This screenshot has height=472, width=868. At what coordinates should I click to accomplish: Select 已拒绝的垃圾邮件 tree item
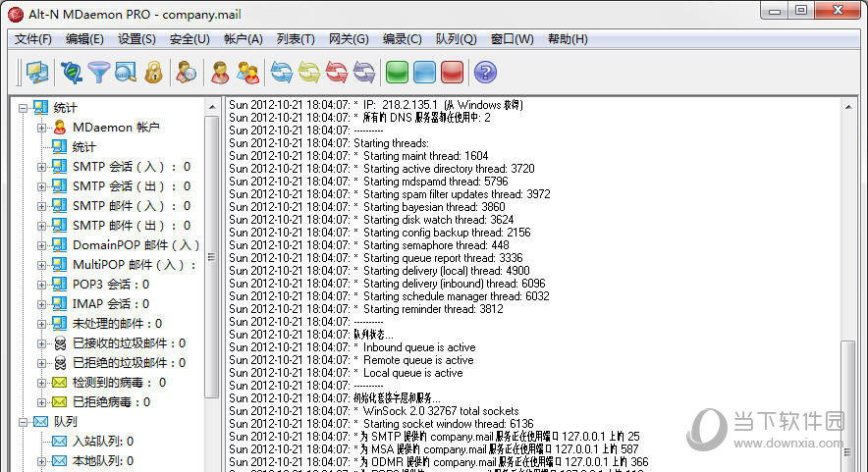click(129, 363)
